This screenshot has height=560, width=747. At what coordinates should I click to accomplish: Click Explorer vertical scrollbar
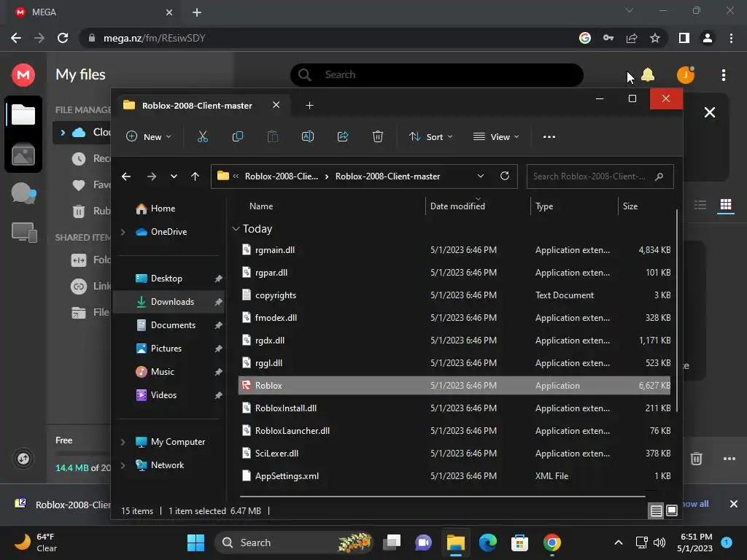pyautogui.click(x=676, y=311)
